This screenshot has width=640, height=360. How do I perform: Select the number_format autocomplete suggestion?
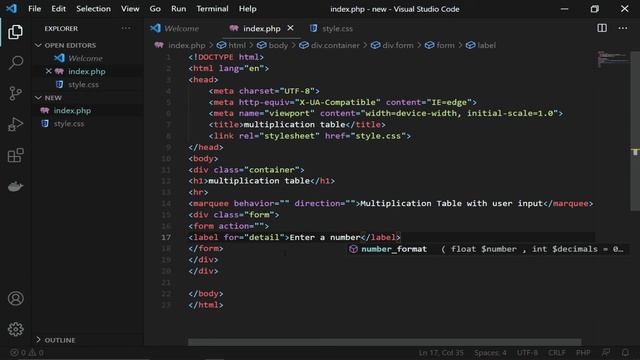488,249
